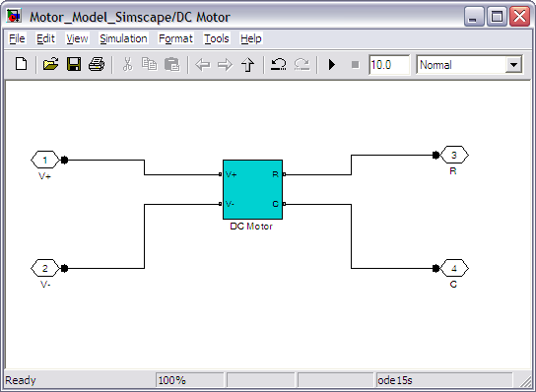This screenshot has width=536, height=392.
Task: Go up to parent system arrow
Action: pos(248,65)
